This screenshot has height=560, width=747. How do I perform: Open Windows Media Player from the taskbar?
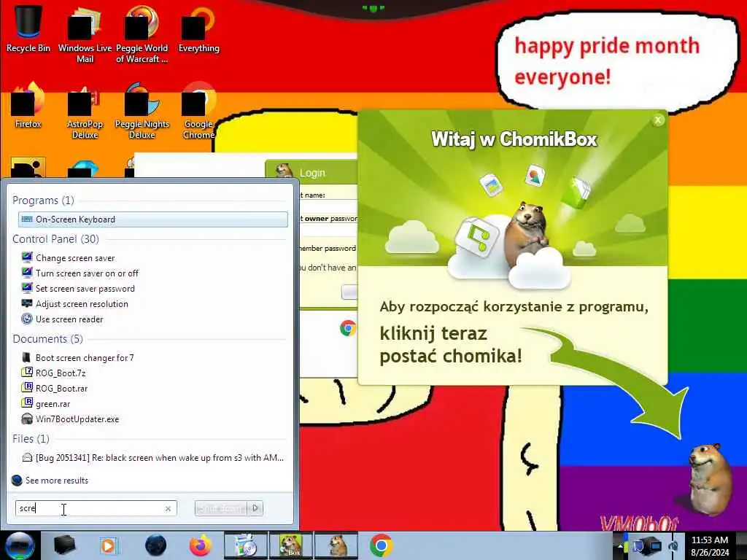point(108,545)
